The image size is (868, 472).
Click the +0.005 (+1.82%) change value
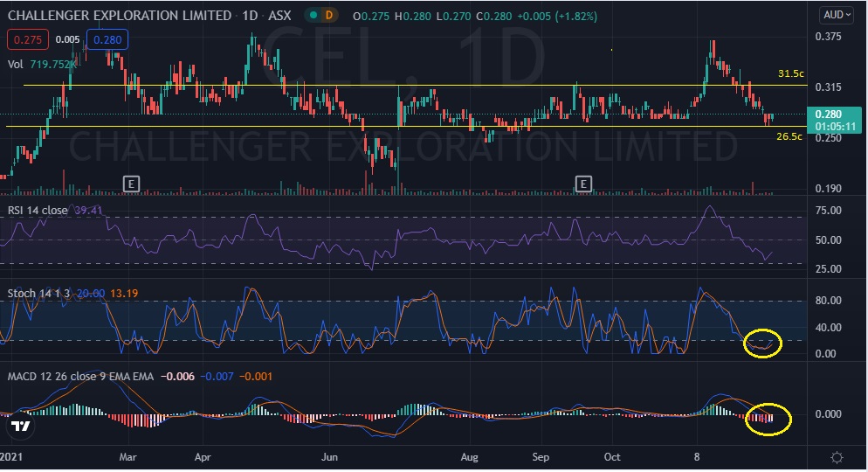(557, 17)
